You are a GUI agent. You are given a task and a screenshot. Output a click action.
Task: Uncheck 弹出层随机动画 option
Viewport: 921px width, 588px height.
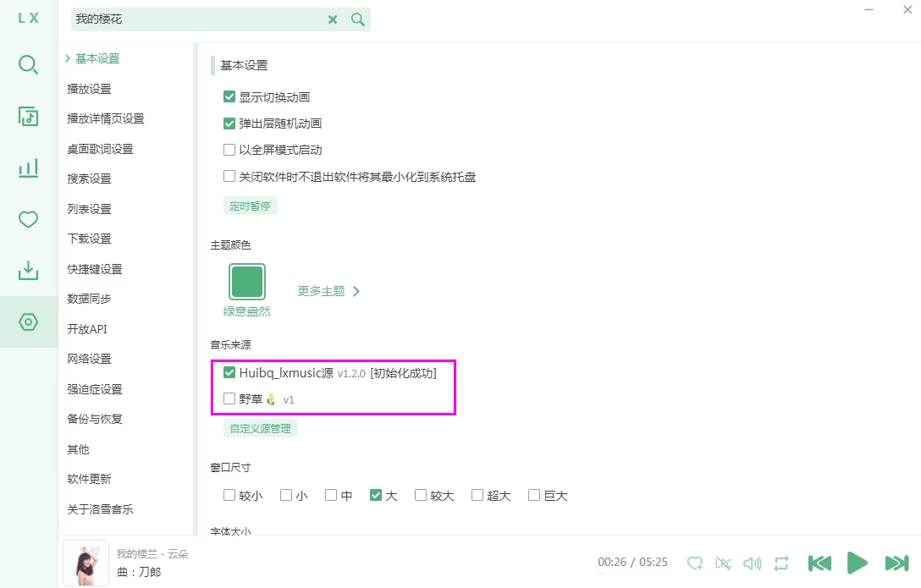point(229,123)
